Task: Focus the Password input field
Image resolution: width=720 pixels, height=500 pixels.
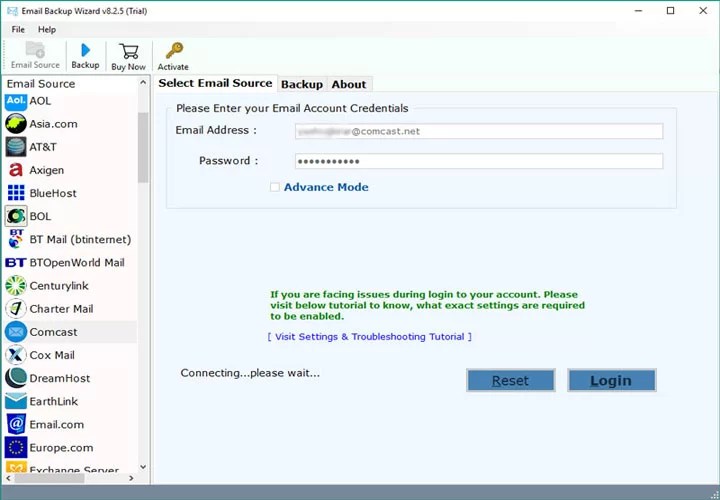Action: (x=479, y=161)
